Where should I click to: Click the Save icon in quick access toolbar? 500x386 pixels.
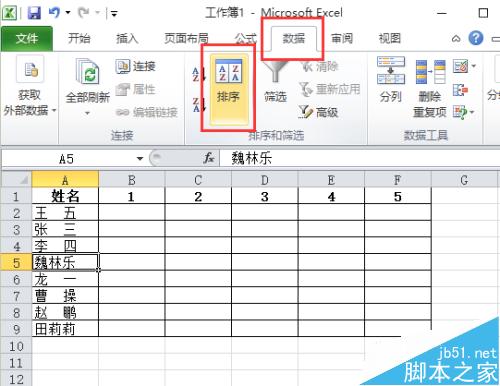coord(34,13)
